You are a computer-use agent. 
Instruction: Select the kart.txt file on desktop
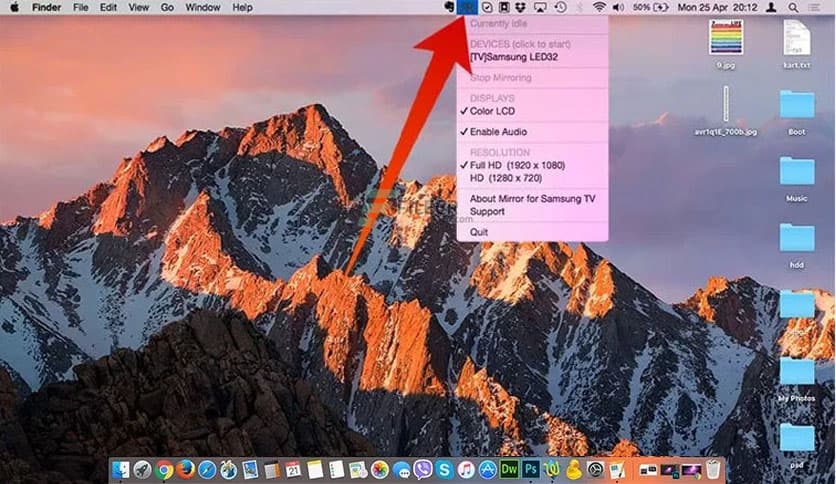[797, 44]
